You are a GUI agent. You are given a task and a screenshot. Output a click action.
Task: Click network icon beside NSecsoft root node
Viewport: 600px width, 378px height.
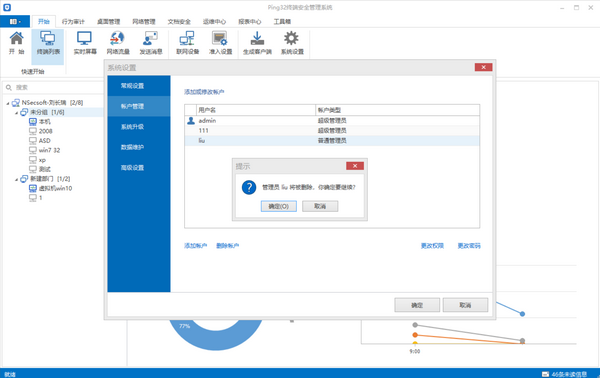16,103
